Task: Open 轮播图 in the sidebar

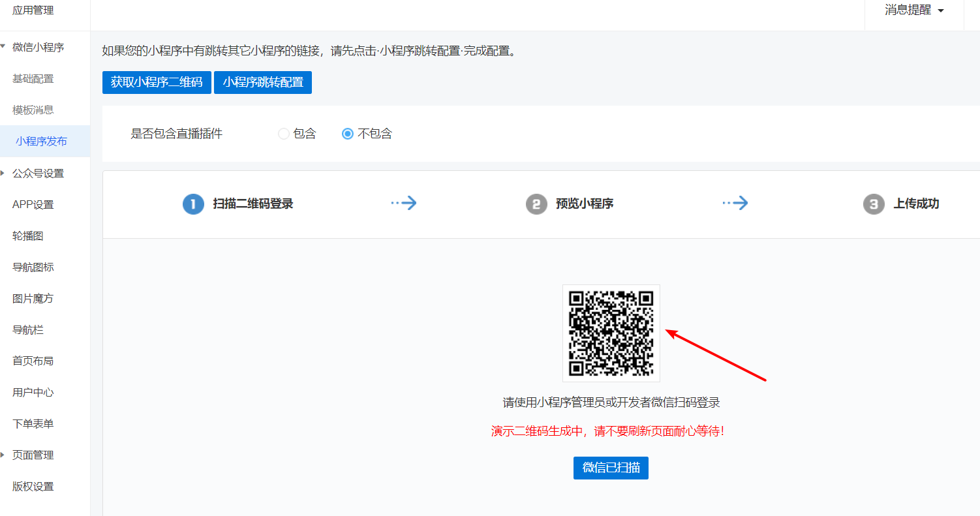Action: click(x=28, y=235)
